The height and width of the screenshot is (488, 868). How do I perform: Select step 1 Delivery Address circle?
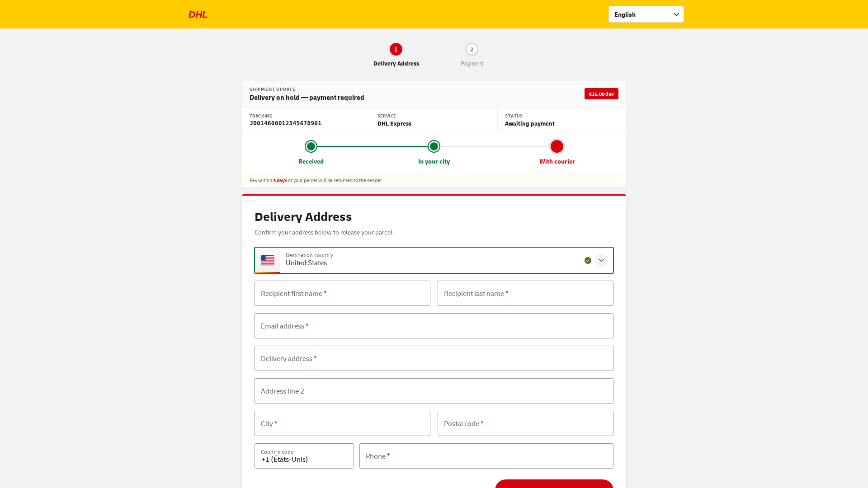point(396,49)
